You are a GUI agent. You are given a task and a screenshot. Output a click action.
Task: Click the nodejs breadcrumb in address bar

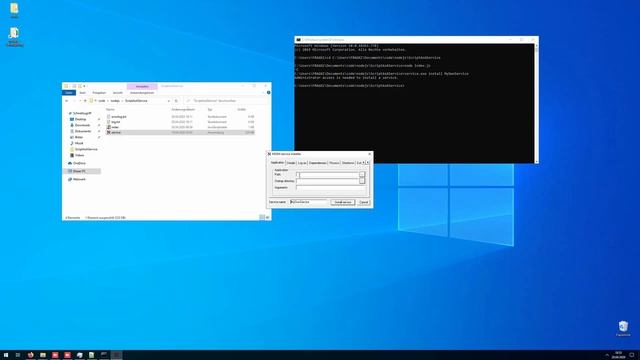click(115, 100)
